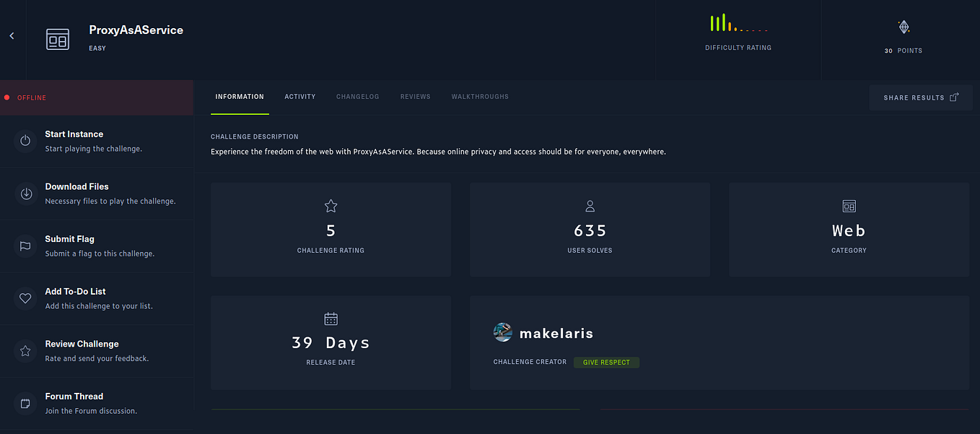Click the Start Instance power icon
The image size is (980, 434).
(25, 141)
